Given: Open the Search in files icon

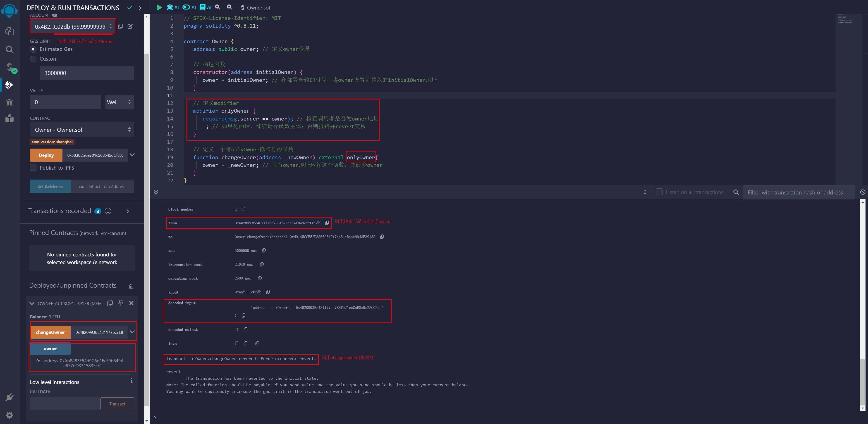Looking at the screenshot, I should coord(10,50).
